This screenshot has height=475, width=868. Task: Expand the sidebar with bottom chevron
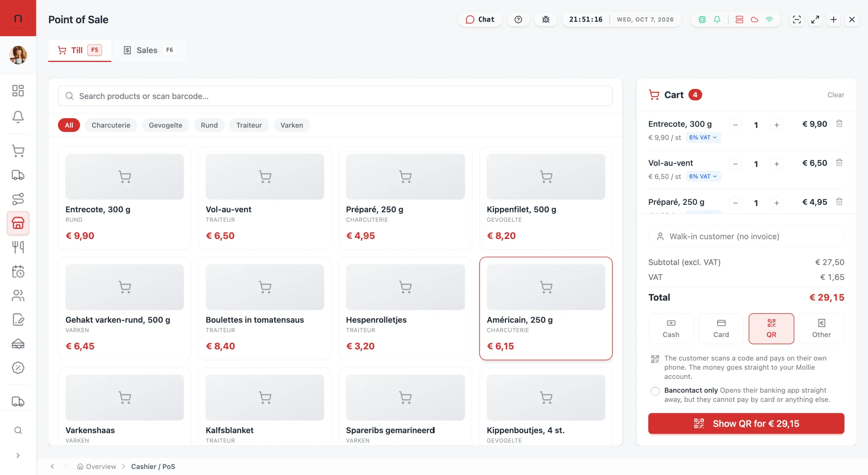point(18,455)
